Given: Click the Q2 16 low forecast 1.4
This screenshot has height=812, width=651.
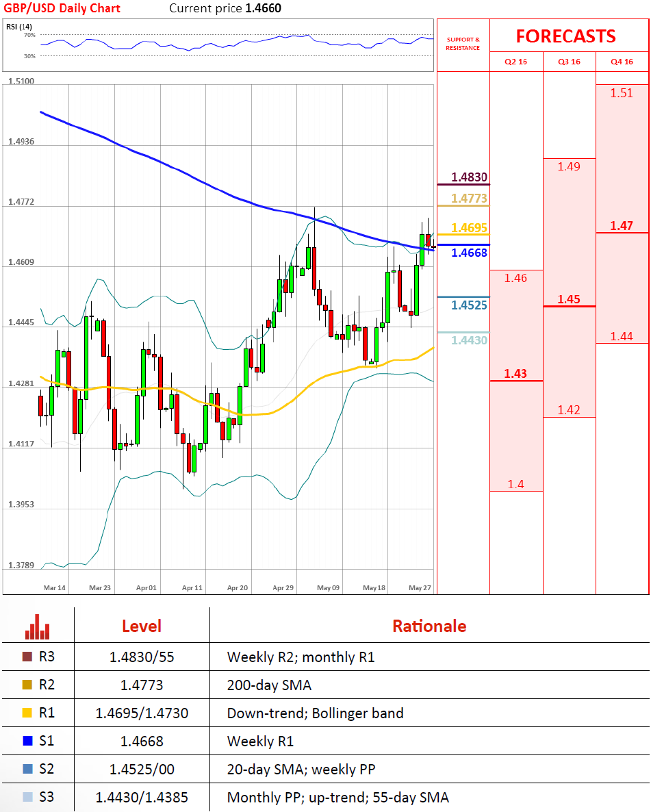Looking at the screenshot, I should pos(516,484).
